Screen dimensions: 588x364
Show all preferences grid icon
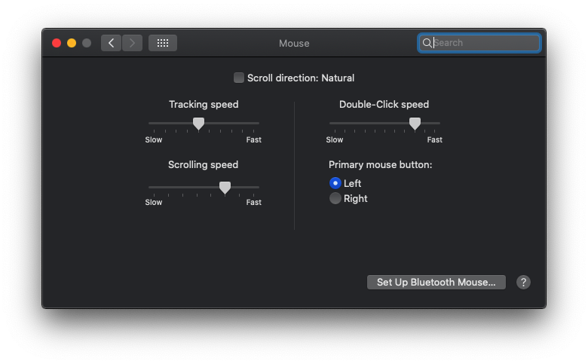point(163,43)
